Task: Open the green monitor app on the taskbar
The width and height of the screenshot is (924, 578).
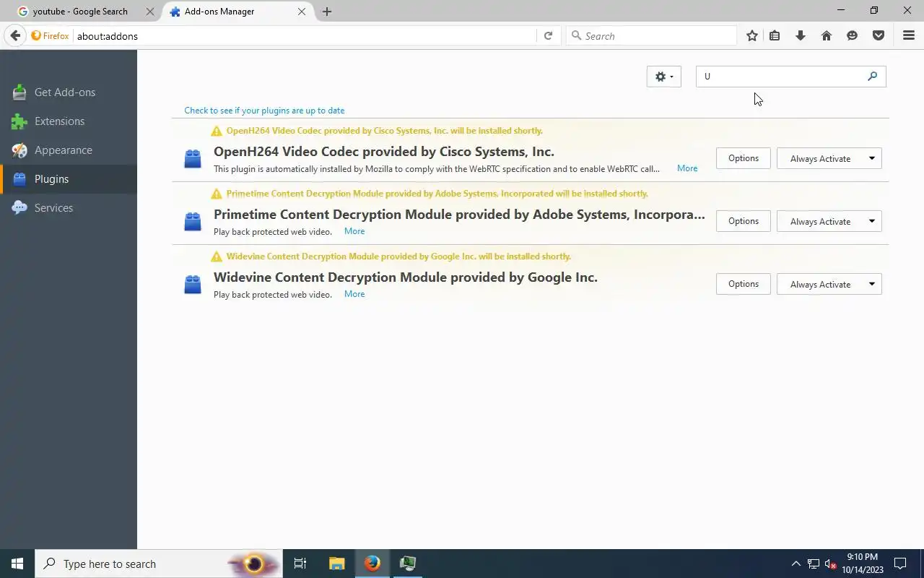Action: (408, 564)
